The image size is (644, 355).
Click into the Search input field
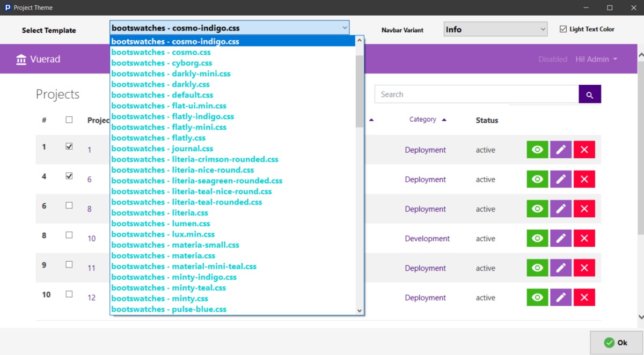pyautogui.click(x=477, y=94)
